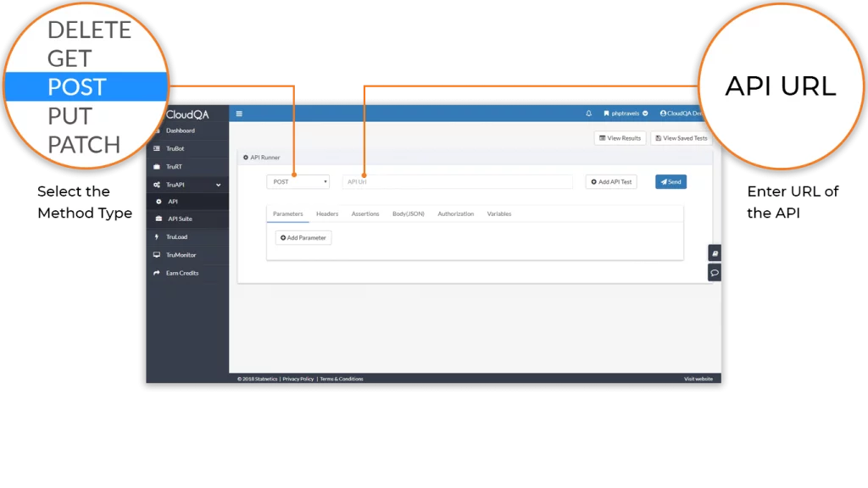
Task: Click the Earn Credits share arrow icon
Action: pos(157,274)
